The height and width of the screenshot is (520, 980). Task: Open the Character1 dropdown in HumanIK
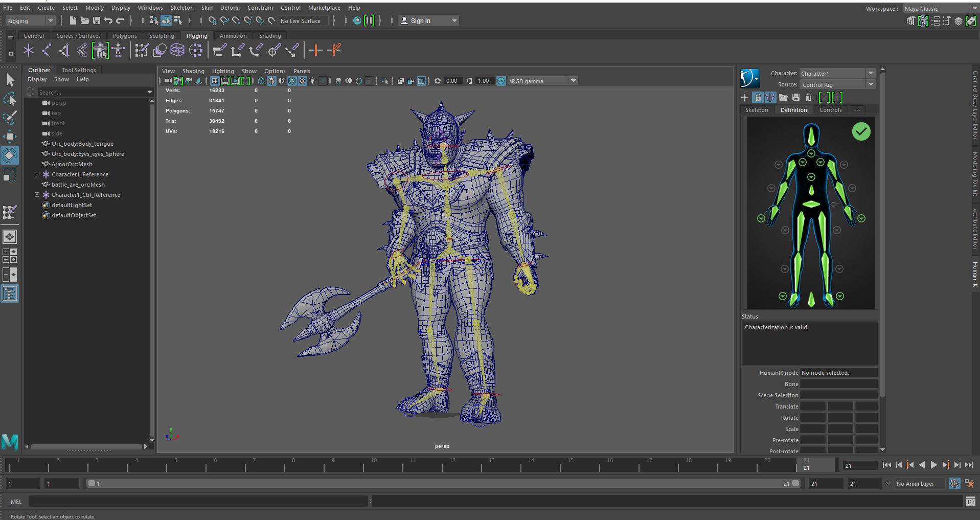click(x=837, y=73)
